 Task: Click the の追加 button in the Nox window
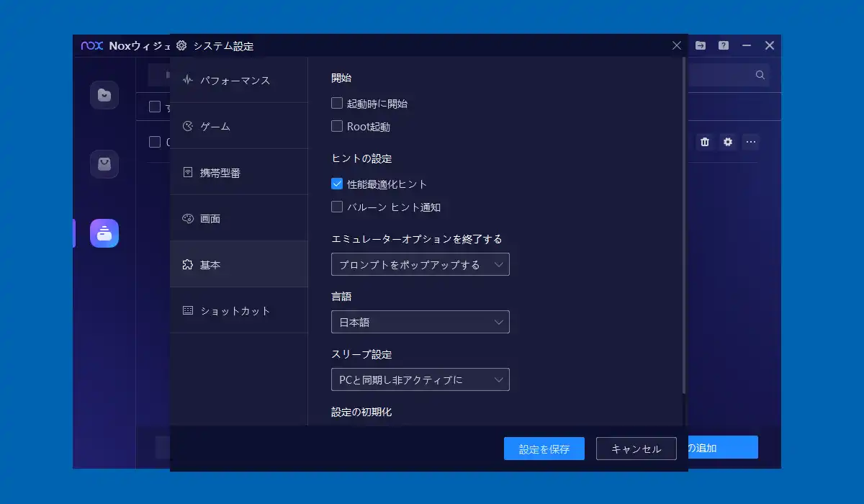(723, 447)
